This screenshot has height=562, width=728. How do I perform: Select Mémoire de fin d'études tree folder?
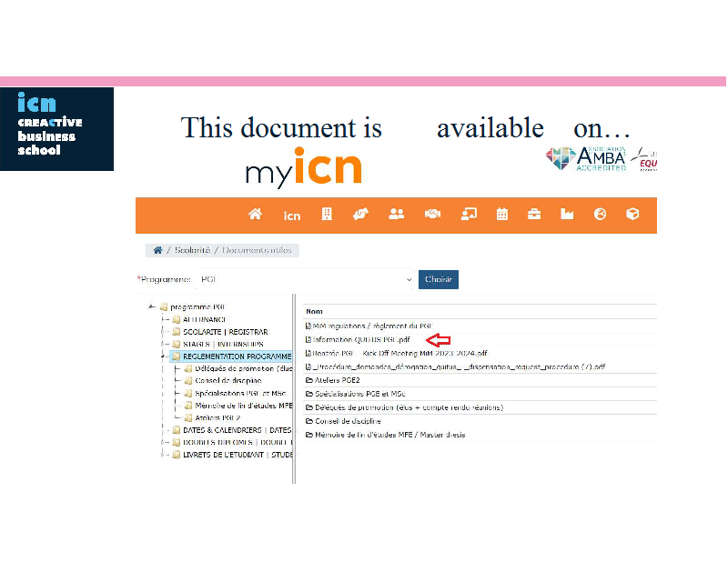[238, 406]
